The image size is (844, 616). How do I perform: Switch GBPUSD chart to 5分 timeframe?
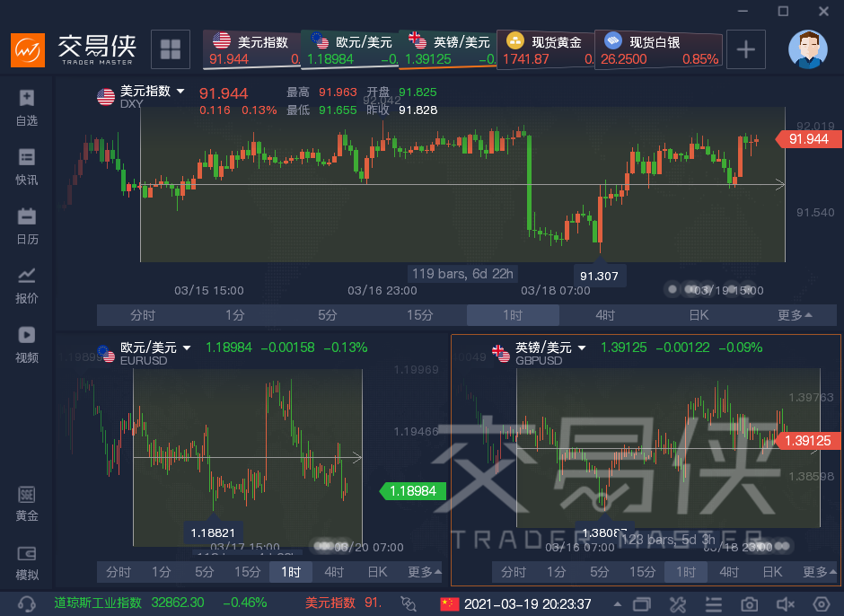600,572
